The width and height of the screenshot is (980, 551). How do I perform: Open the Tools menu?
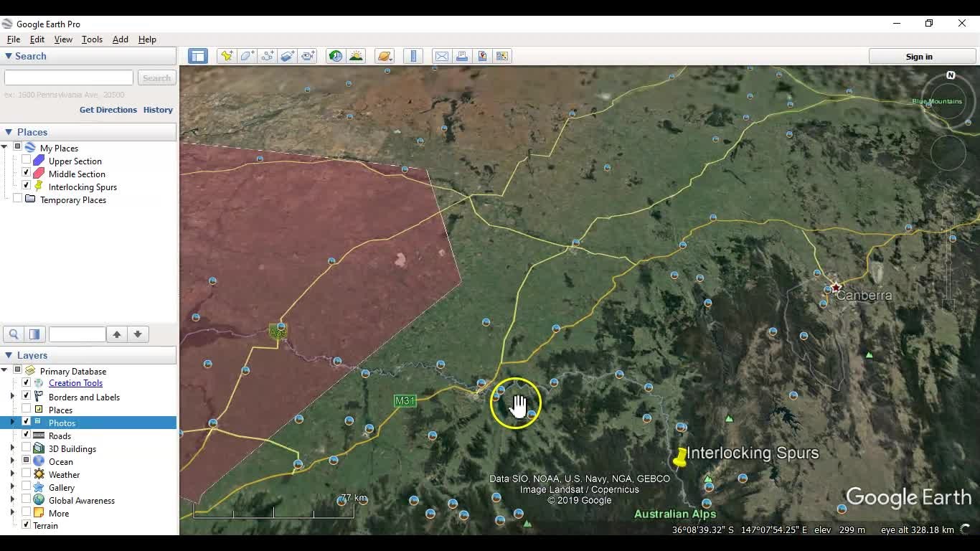point(92,39)
